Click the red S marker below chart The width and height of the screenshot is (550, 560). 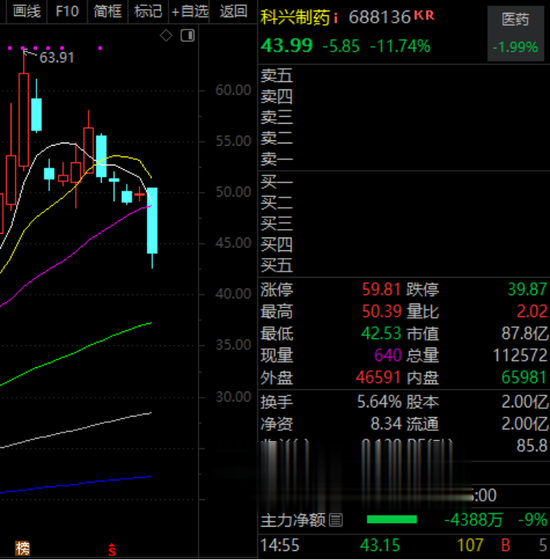coord(112,550)
